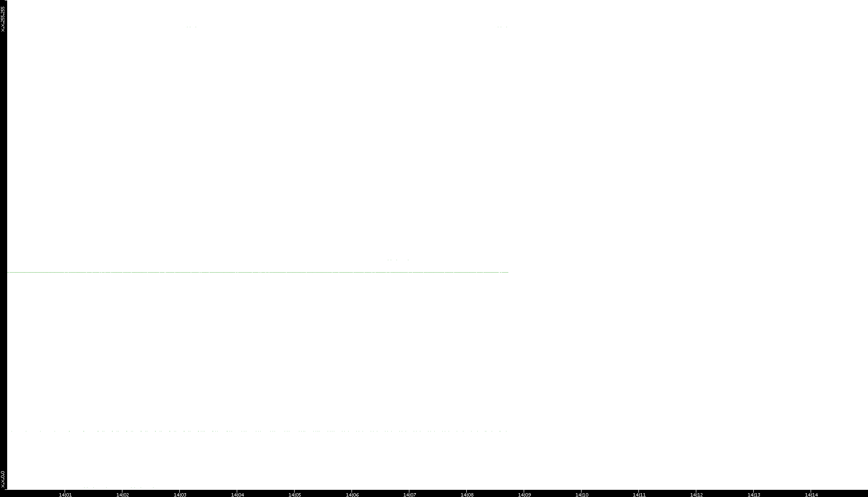Click the 14:14 time axis marker

[812, 495]
